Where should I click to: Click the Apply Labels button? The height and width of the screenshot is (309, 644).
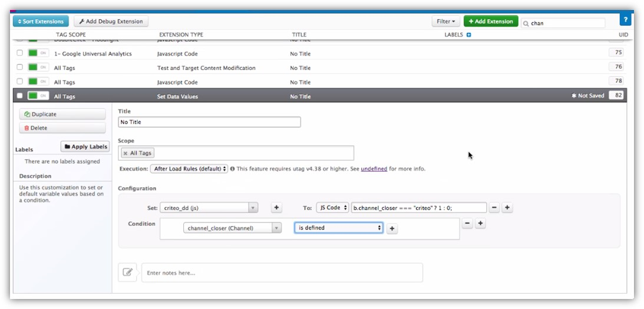coord(85,147)
